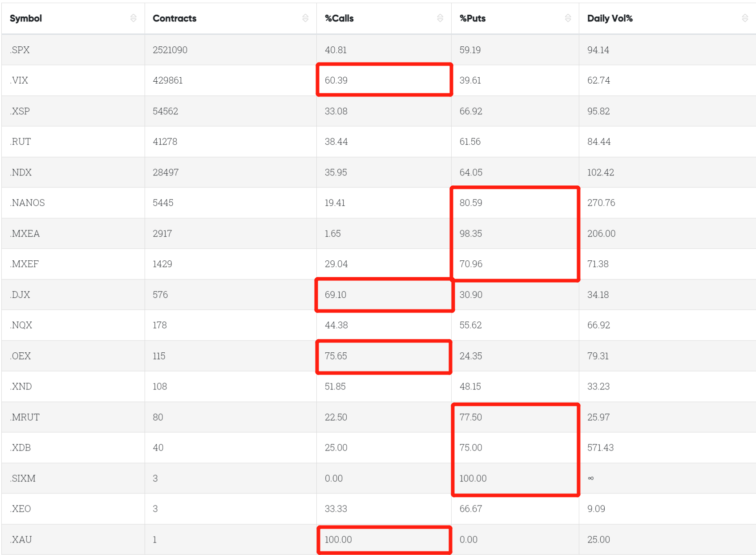The width and height of the screenshot is (756, 555).
Task: Click the %Puts column sort arrows
Action: tap(568, 18)
